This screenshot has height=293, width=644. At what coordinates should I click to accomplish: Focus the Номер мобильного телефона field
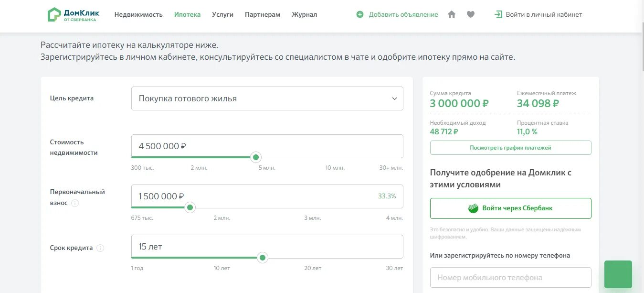point(511,277)
